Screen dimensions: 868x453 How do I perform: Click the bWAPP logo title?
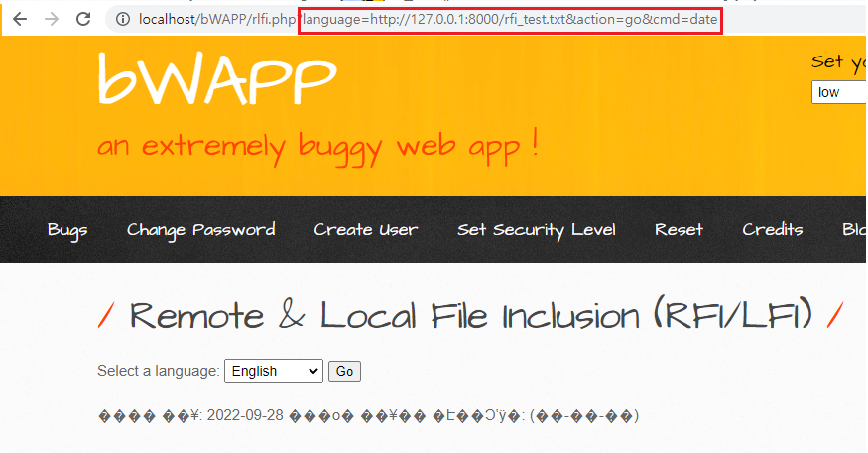click(217, 78)
